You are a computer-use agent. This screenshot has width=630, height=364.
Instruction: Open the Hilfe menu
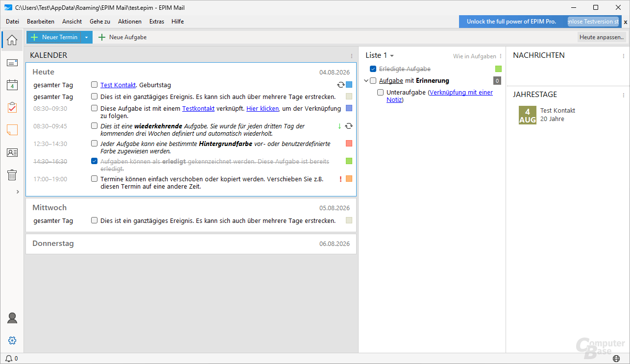point(178,22)
